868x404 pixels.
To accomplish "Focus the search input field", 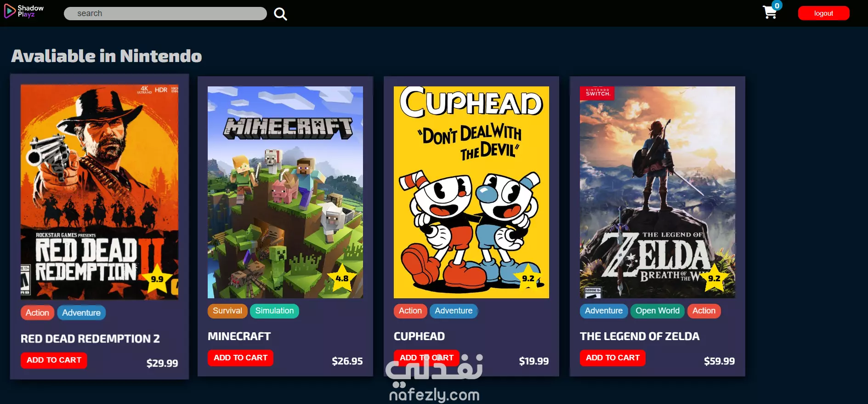I will [165, 13].
